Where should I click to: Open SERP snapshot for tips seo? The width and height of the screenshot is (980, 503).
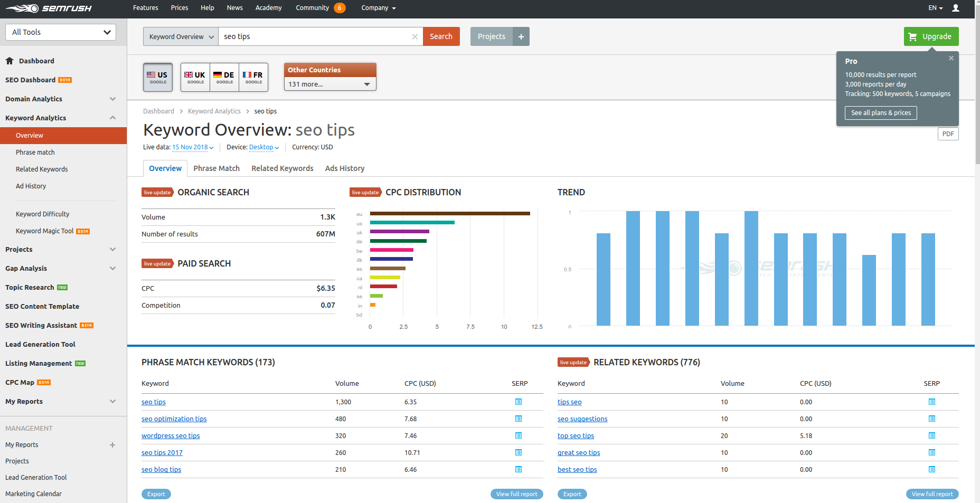click(x=932, y=402)
